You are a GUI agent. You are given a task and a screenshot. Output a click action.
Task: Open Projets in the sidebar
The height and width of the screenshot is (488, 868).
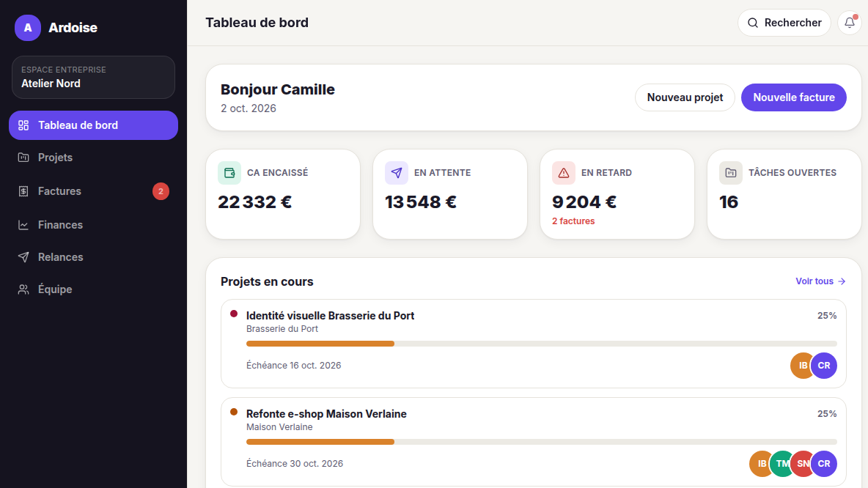pos(94,158)
